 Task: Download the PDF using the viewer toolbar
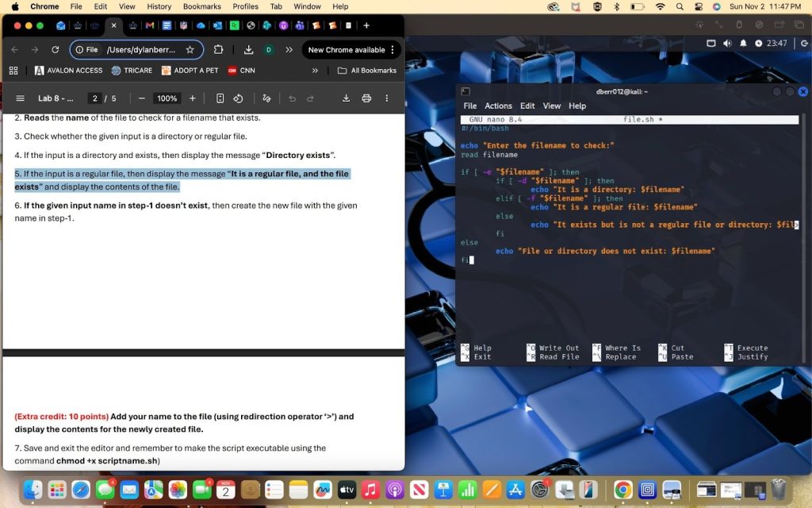point(346,98)
